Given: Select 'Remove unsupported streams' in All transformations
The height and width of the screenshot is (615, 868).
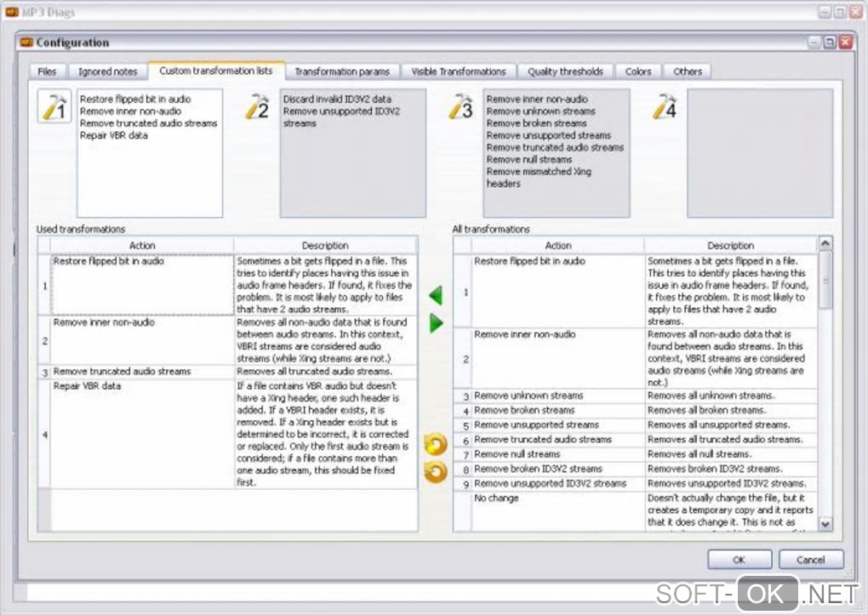Looking at the screenshot, I should pyautogui.click(x=558, y=424).
